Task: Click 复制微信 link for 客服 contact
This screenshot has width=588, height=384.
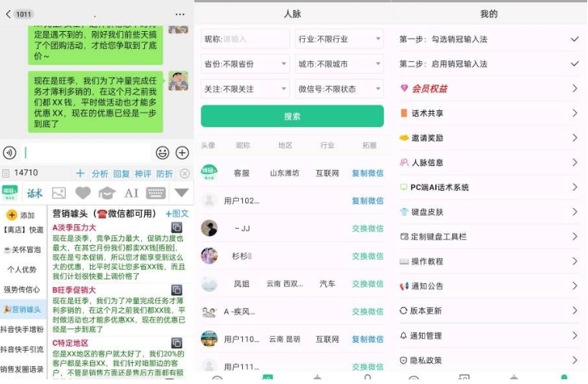Action: [367, 173]
